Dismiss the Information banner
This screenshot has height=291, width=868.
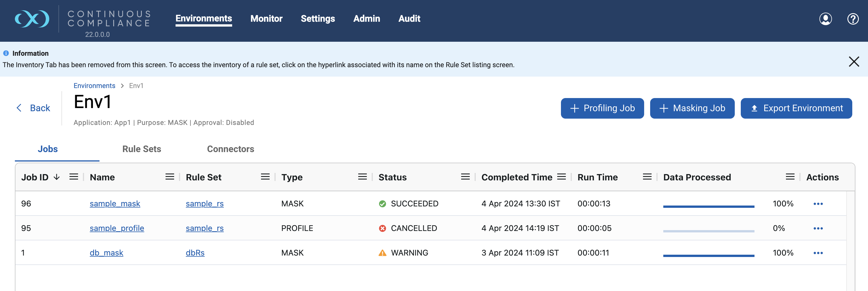pos(853,62)
